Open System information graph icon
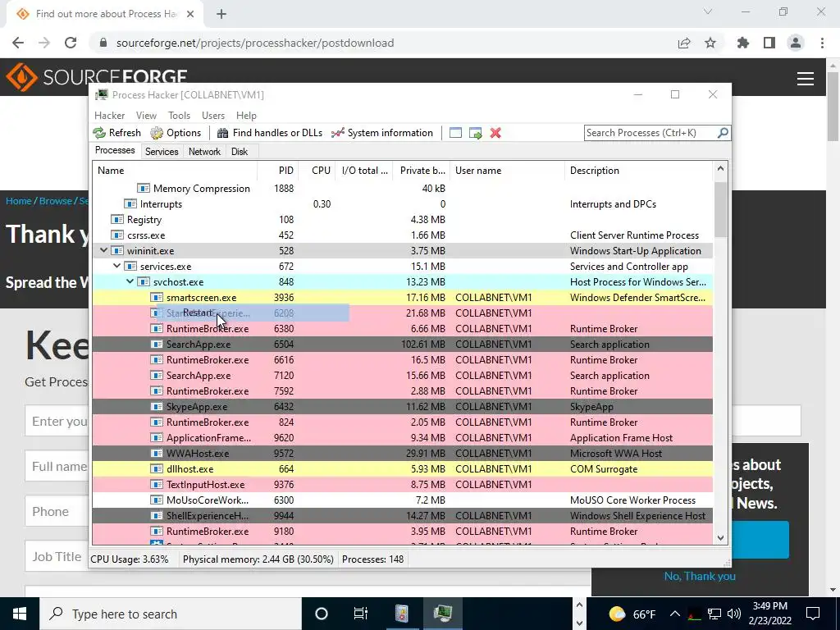The image size is (840, 630). (x=337, y=133)
